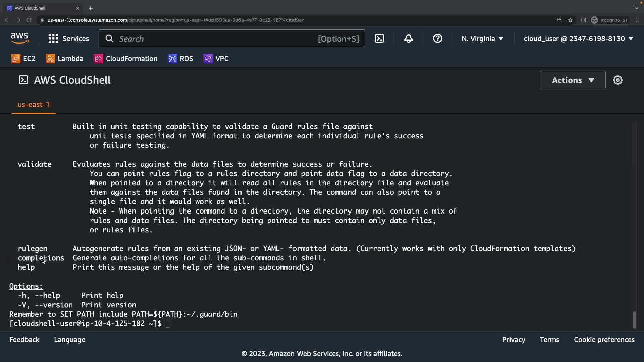Click the terminal scrollbar thumb
This screenshot has height=362, width=644.
(x=634, y=320)
